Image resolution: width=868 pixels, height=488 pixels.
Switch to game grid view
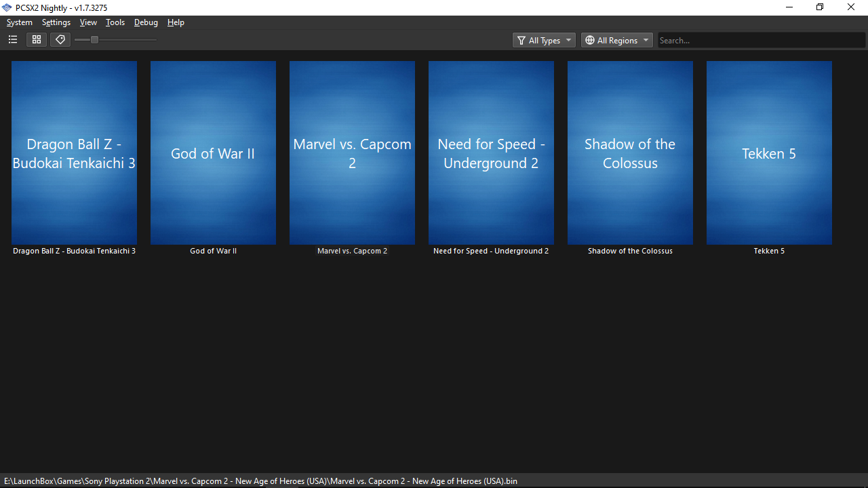point(37,40)
